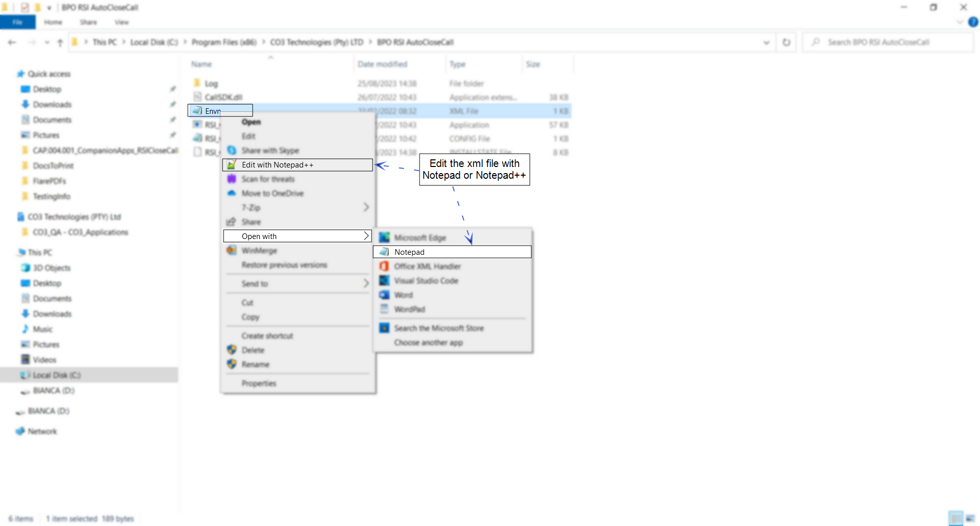
Task: Click the breadcrumb chevron right after Program Files (x86)
Action: click(x=263, y=42)
